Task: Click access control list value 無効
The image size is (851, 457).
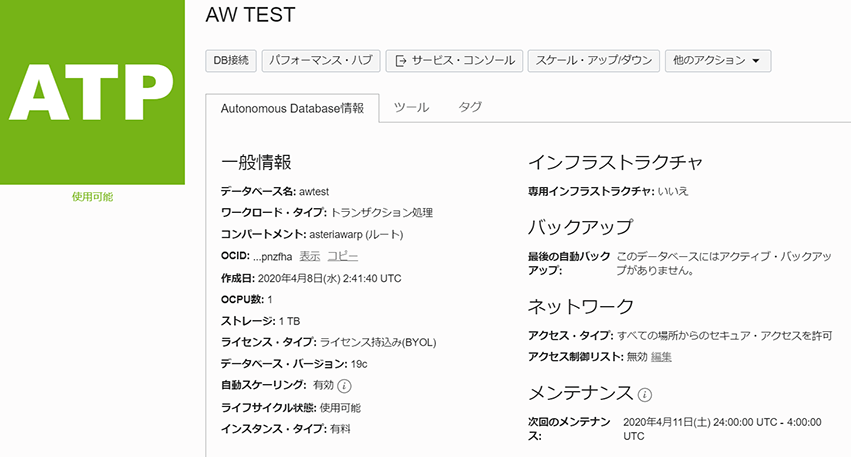Action: click(637, 357)
